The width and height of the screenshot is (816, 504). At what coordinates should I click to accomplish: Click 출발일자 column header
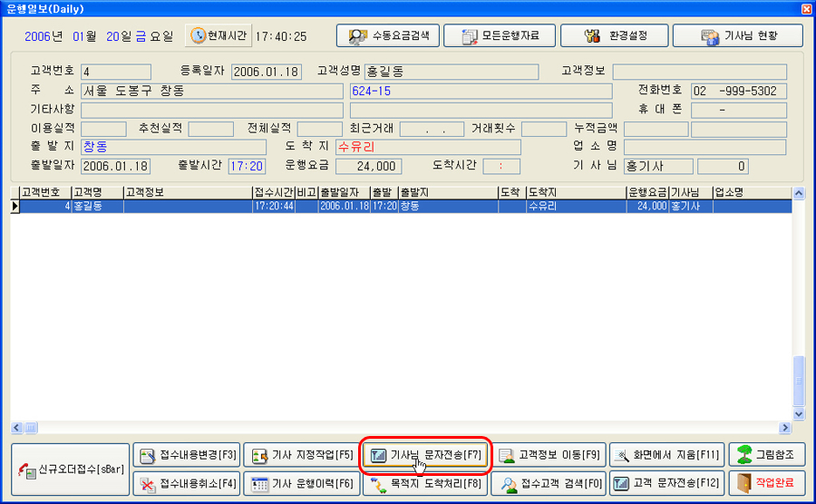[x=344, y=192]
